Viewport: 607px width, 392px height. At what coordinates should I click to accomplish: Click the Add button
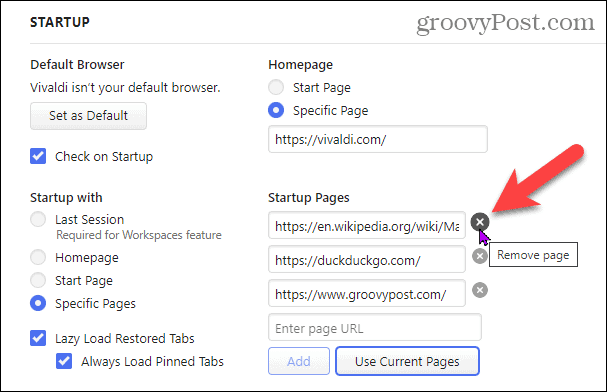pyautogui.click(x=299, y=361)
